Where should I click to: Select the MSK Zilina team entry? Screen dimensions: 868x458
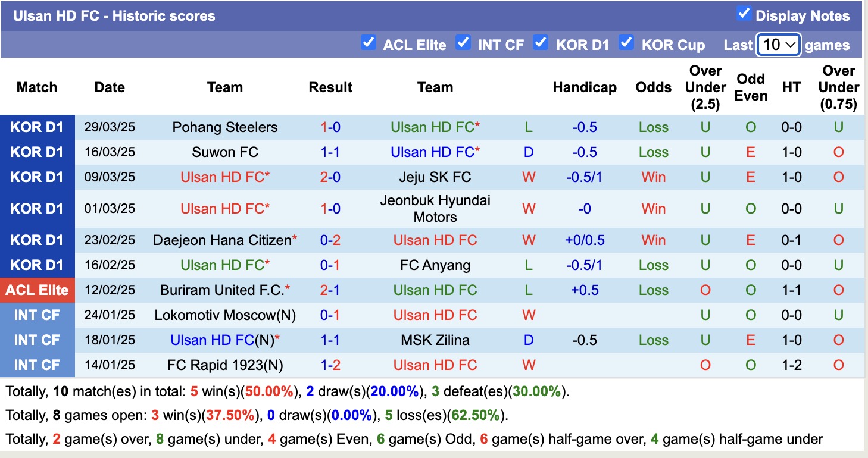[x=435, y=340]
